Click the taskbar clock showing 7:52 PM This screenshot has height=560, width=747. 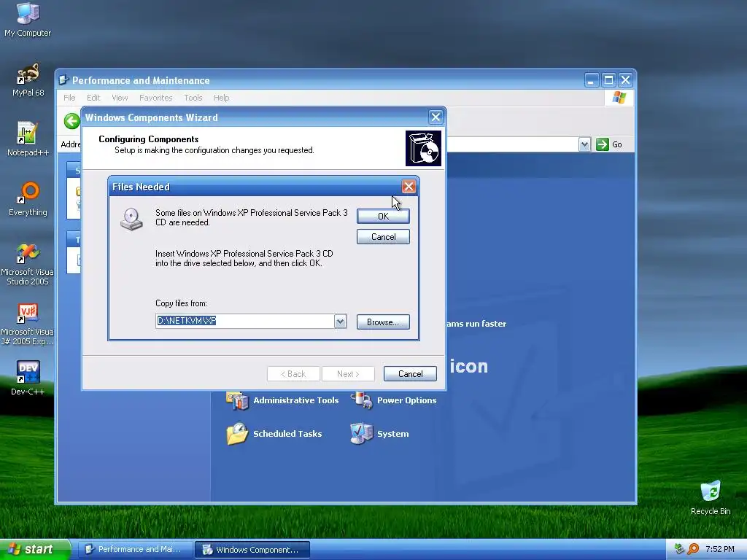coord(719,549)
